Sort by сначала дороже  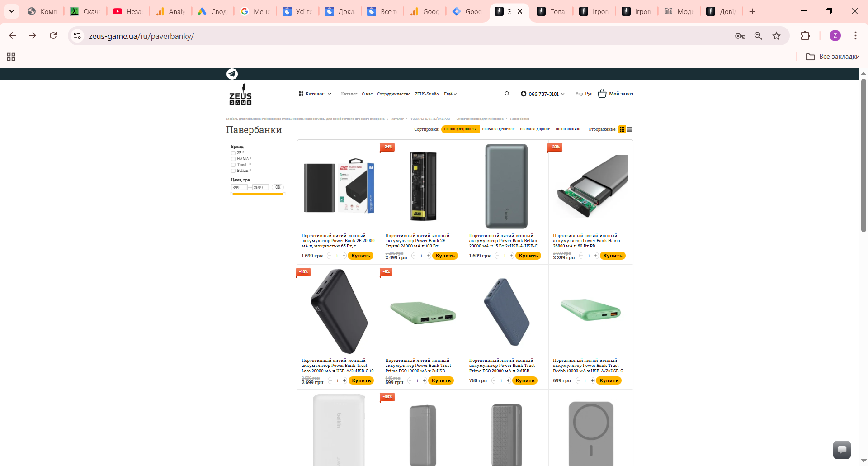coord(535,129)
